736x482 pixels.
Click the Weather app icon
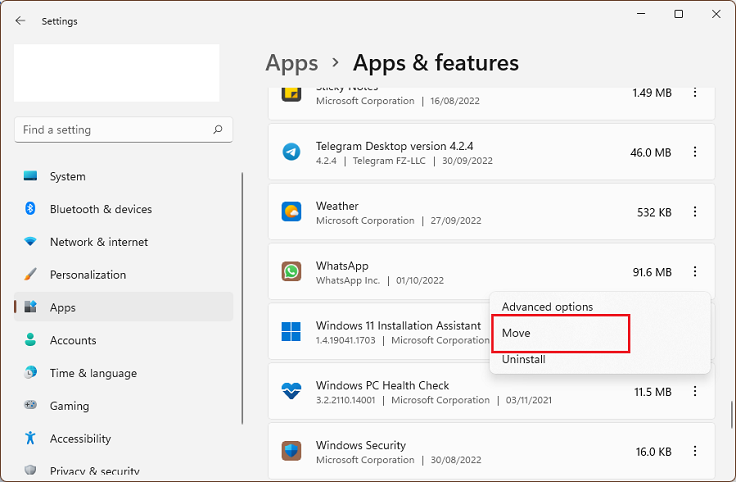[291, 212]
